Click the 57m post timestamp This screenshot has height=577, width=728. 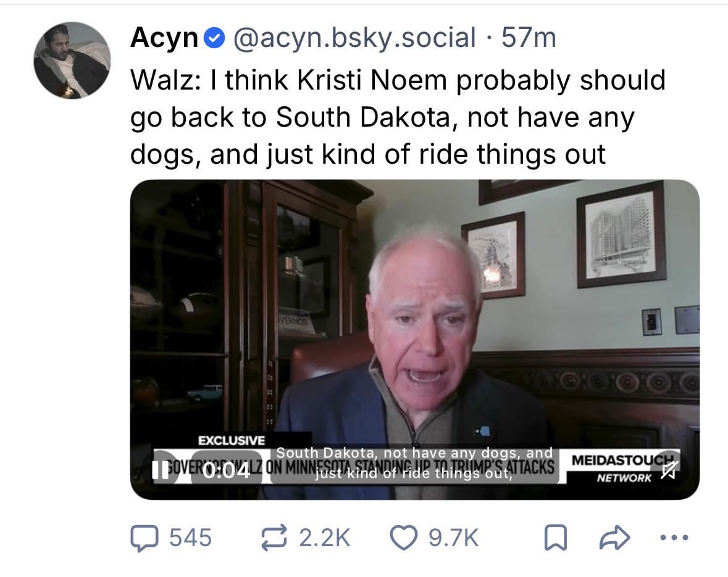529,38
